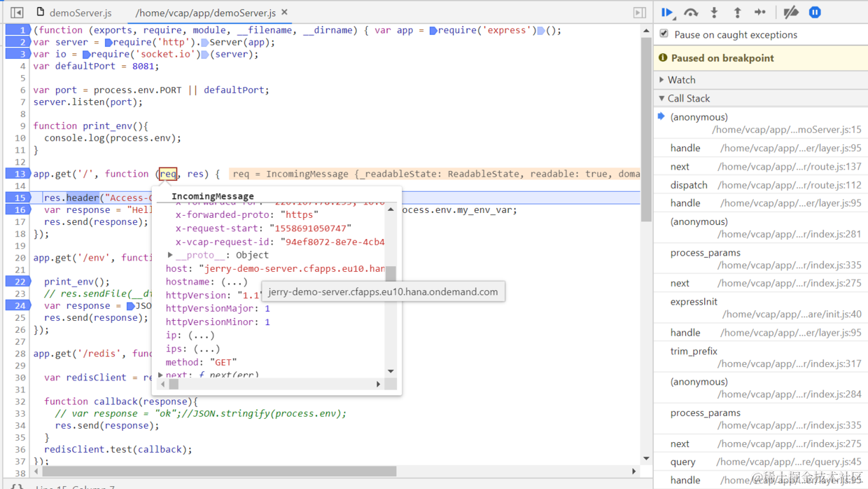
Task: Uncheck Pause on caught exceptions
Action: [x=664, y=34]
